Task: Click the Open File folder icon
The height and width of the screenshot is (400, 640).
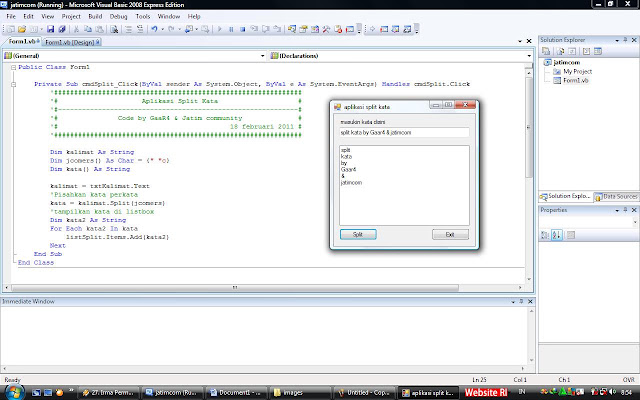Action: coord(22,29)
